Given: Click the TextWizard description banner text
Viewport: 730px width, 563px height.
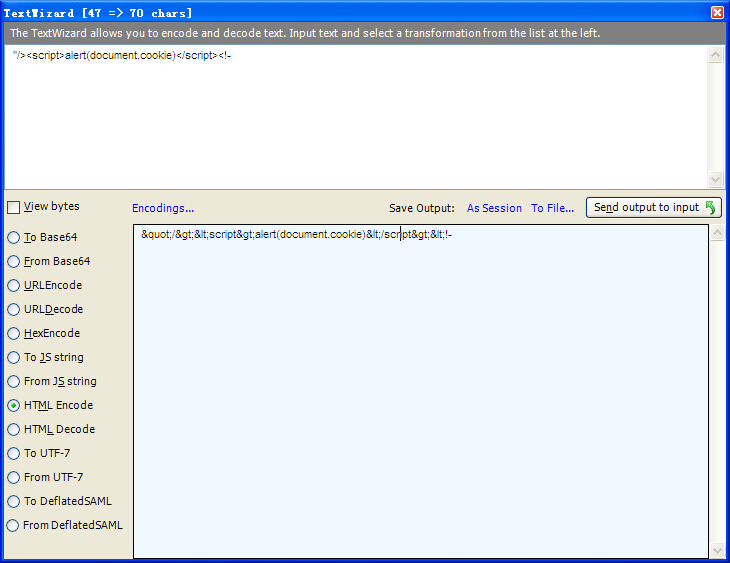Looking at the screenshot, I should click(305, 33).
